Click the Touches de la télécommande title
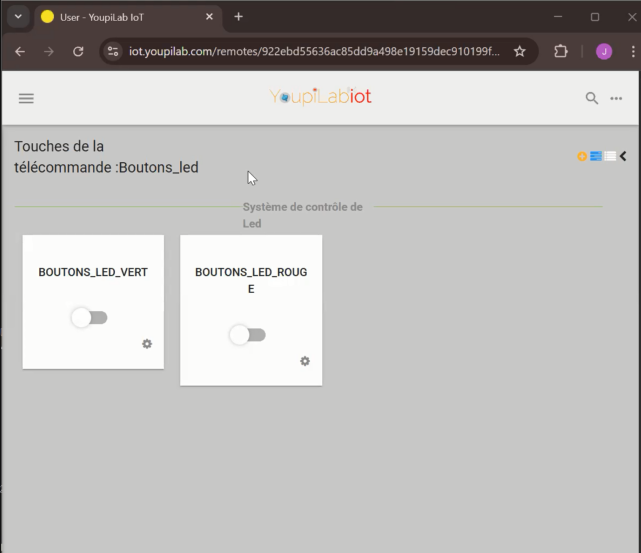Viewport: 641px width, 553px height. tap(106, 157)
